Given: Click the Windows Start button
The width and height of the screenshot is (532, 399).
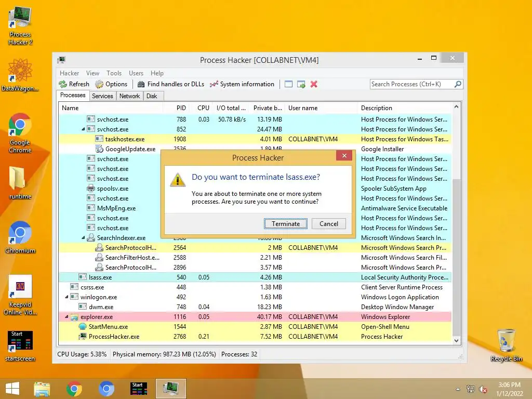Looking at the screenshot, I should pyautogui.click(x=12, y=389).
